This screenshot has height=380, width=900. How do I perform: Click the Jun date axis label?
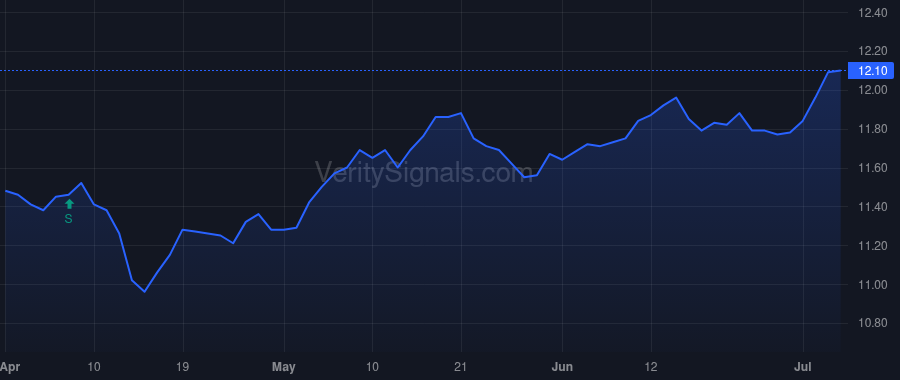pyautogui.click(x=562, y=366)
